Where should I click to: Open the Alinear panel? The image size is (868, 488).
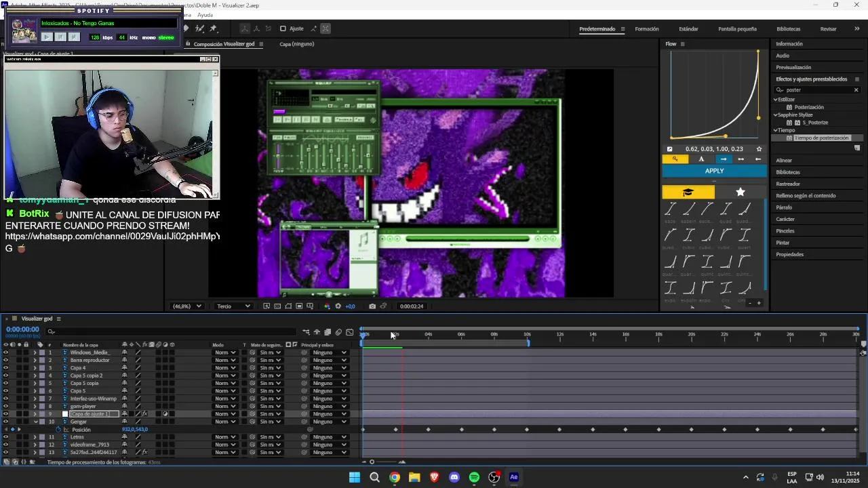coord(784,161)
